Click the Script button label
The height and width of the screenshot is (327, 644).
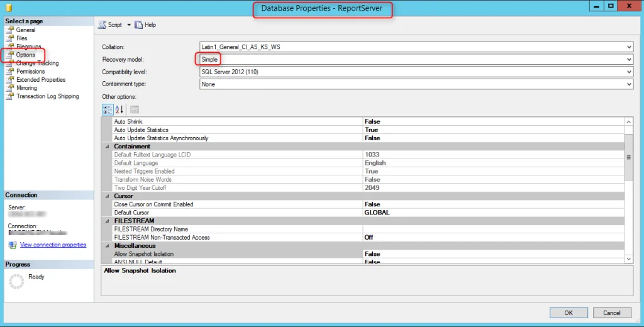pyautogui.click(x=115, y=25)
